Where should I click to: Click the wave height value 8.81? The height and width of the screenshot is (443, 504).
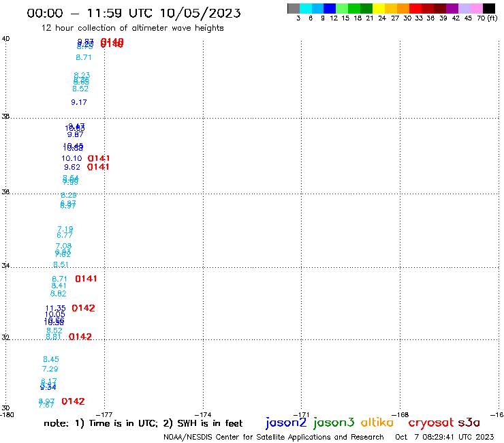[x=53, y=337]
